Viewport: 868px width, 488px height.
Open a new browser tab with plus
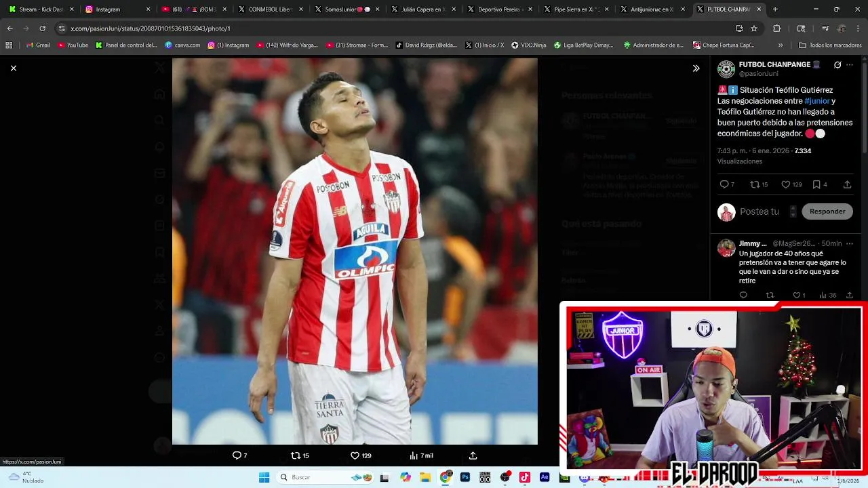point(775,9)
